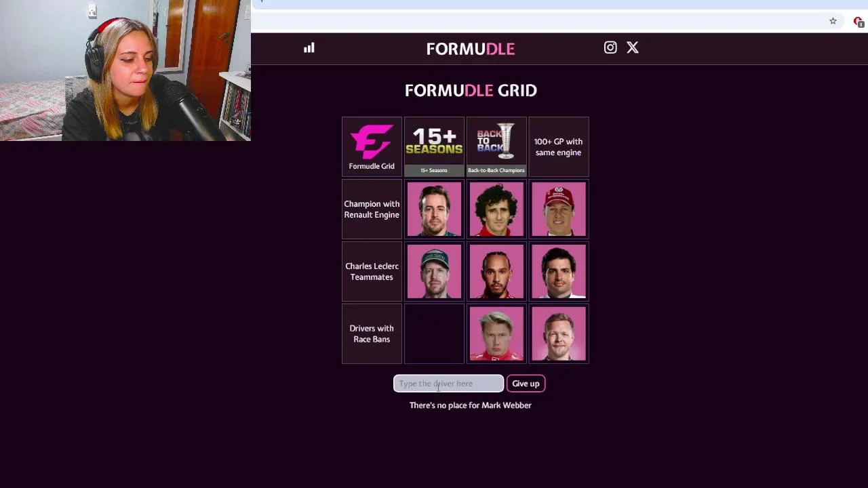This screenshot has width=868, height=488.
Task: Bookmark this page with the star icon
Action: [833, 21]
